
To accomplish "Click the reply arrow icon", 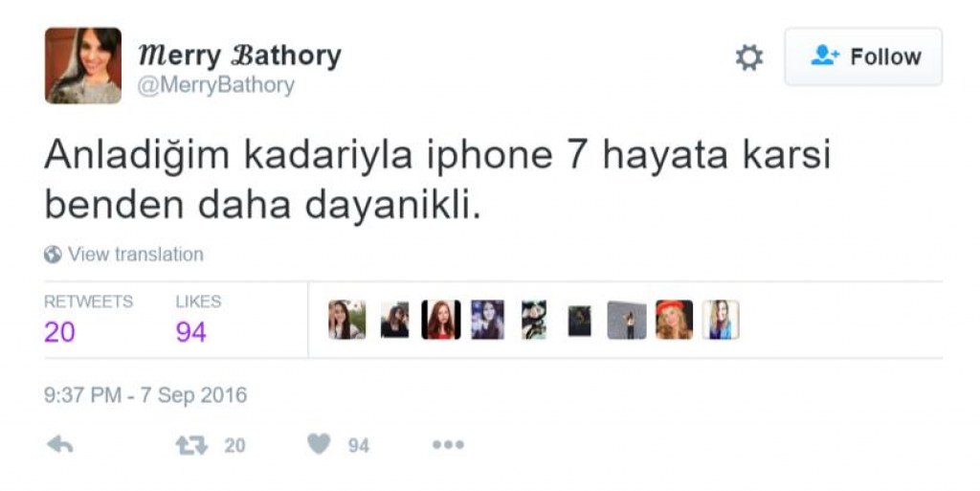I will [60, 445].
